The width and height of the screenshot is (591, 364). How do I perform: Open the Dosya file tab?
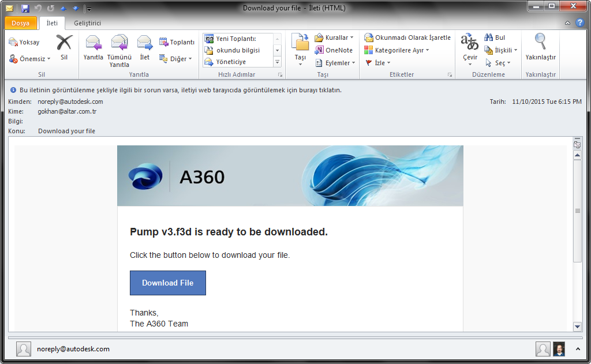pyautogui.click(x=20, y=23)
